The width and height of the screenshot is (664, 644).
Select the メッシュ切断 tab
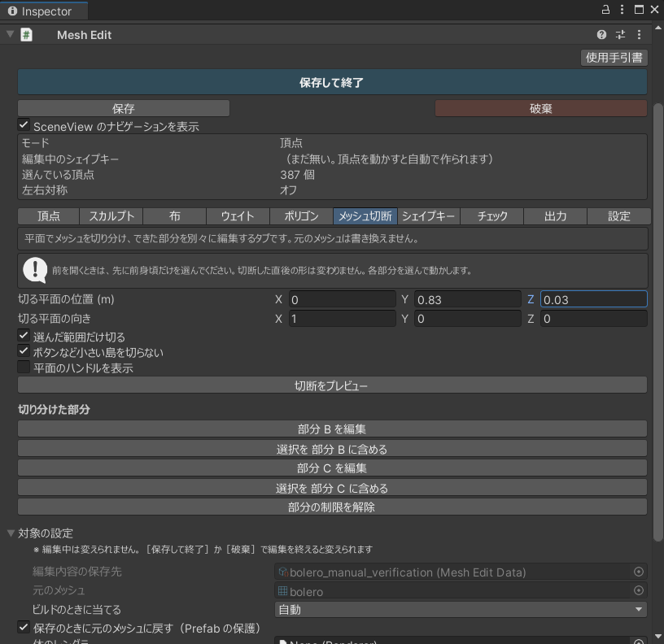(365, 216)
